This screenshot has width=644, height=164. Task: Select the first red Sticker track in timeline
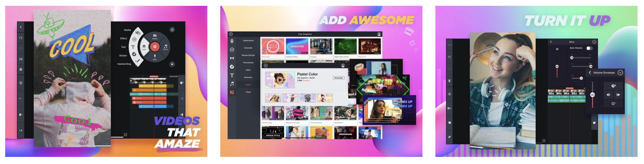[149, 98]
